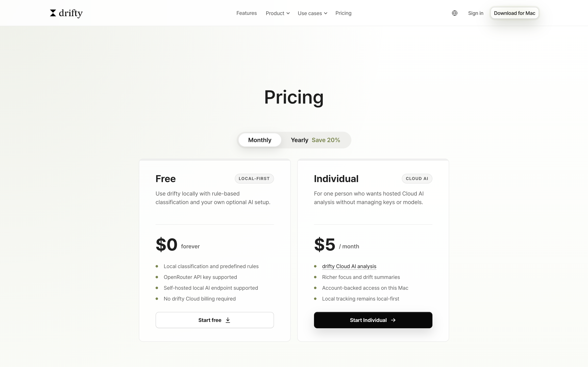Viewport: 588px width, 367px height.
Task: Click the Use cases chevron arrow
Action: [x=326, y=13]
